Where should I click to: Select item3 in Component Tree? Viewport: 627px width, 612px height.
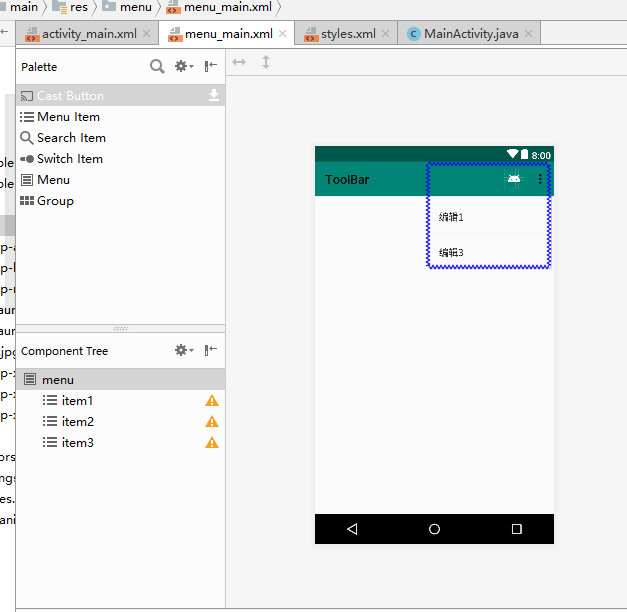point(120,443)
